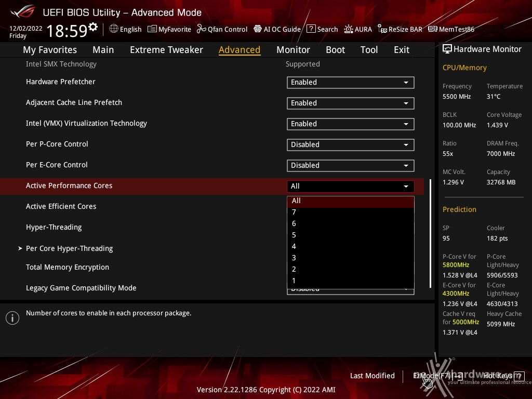Click the 4300MHz E-Core value

(456, 294)
